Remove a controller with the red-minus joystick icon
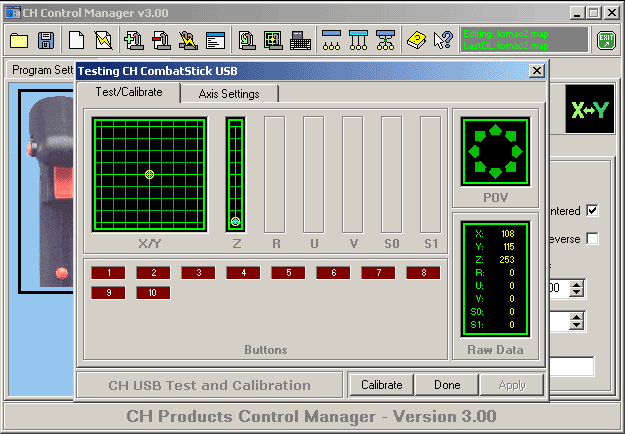 click(161, 40)
